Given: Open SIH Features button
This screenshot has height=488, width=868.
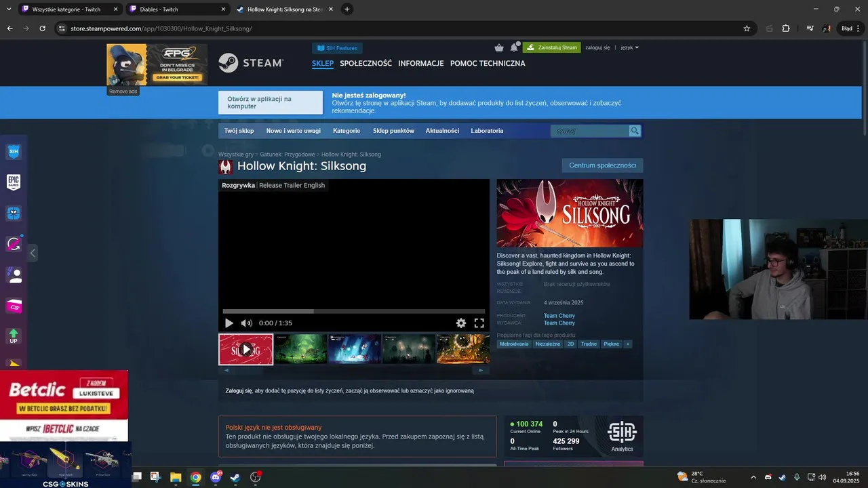Looking at the screenshot, I should point(337,48).
